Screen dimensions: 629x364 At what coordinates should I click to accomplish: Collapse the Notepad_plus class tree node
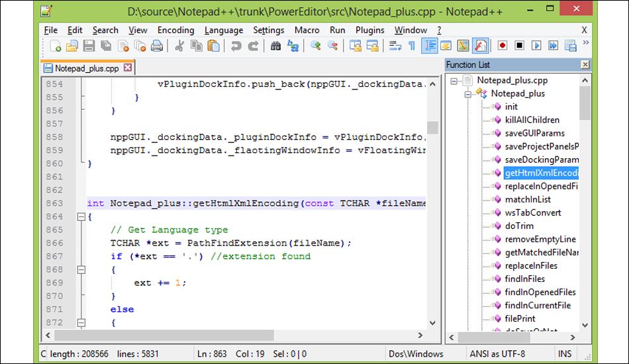(x=467, y=94)
